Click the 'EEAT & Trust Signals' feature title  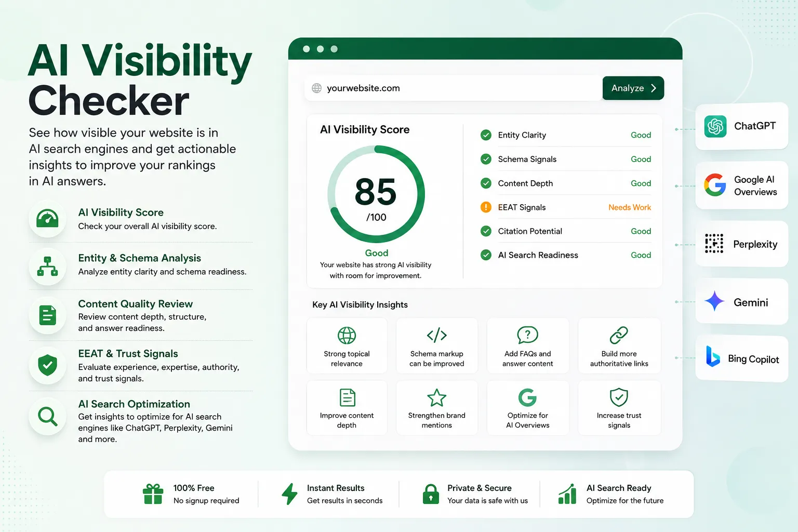coord(128,354)
